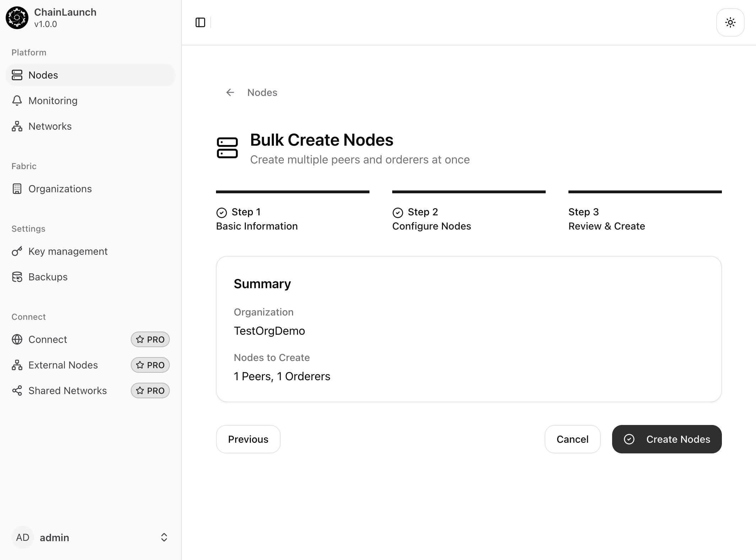Image resolution: width=756 pixels, height=560 pixels.
Task: Open Connect with the globe icon
Action: (17, 339)
